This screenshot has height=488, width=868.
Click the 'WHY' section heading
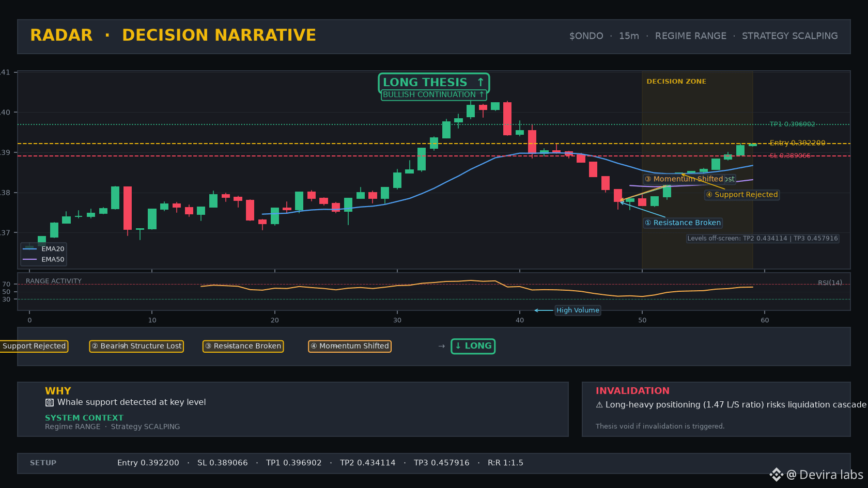pos(58,391)
